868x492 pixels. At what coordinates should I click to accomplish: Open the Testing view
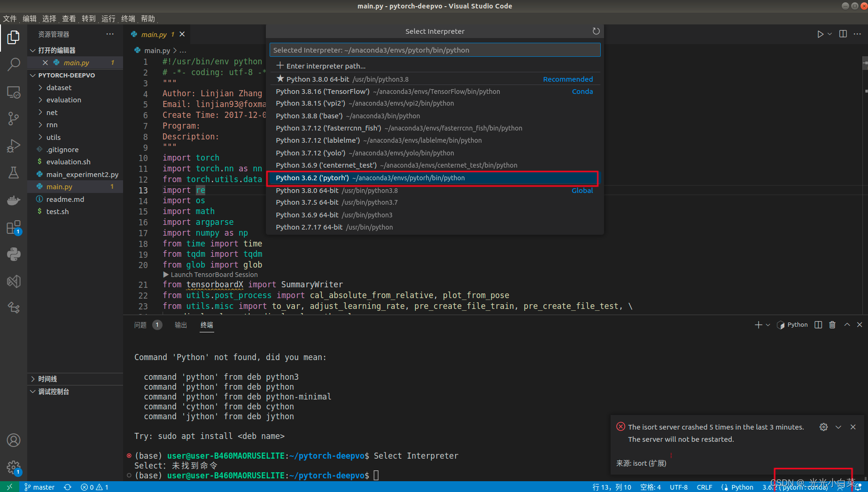pos(14,173)
